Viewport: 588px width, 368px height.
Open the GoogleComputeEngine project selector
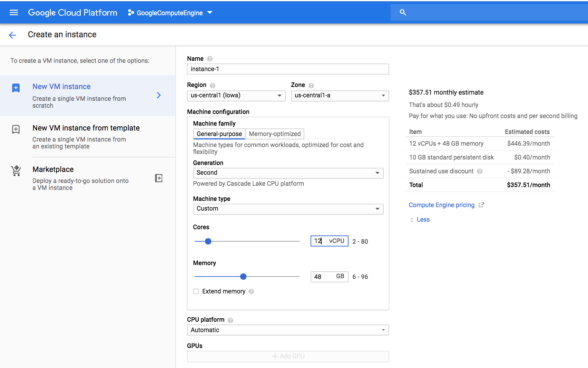(170, 13)
